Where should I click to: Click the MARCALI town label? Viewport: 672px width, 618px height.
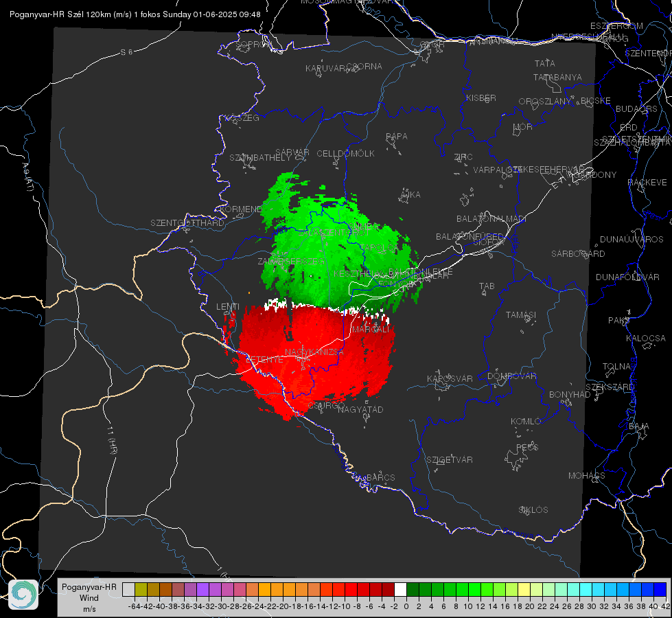pos(370,330)
